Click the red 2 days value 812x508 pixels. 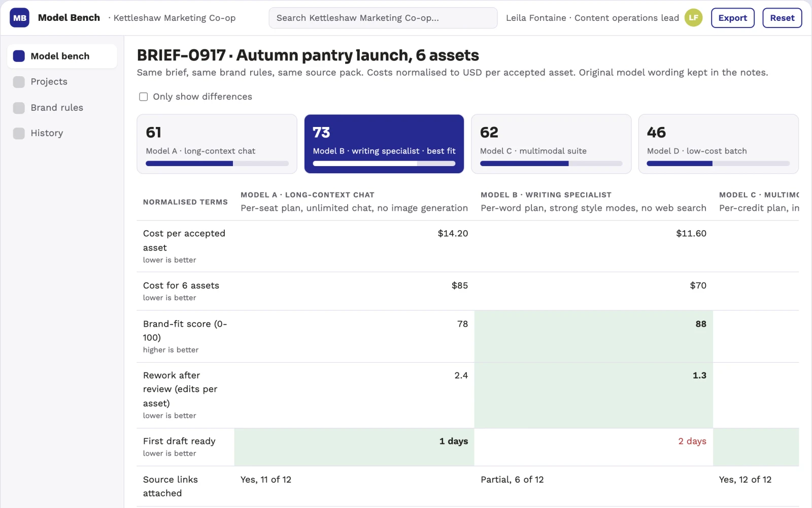(x=692, y=441)
